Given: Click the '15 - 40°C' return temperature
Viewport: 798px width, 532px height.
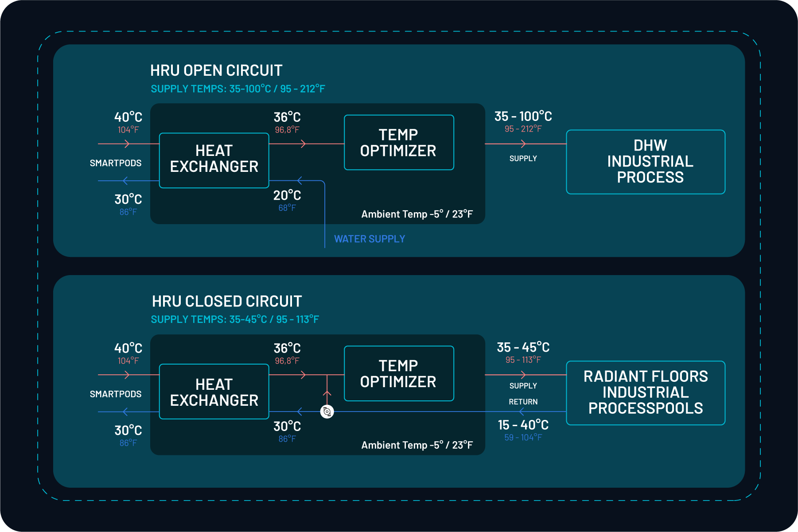Looking at the screenshot, I should (x=523, y=425).
